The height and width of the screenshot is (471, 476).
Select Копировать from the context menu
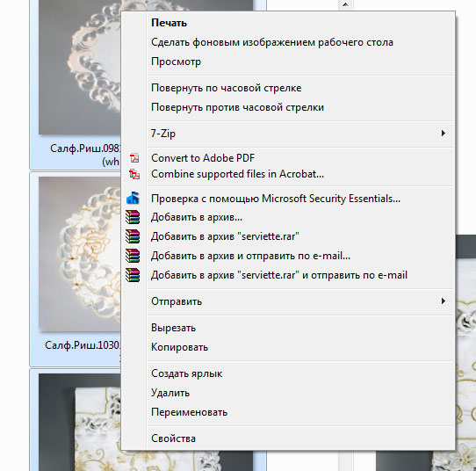coord(287,347)
